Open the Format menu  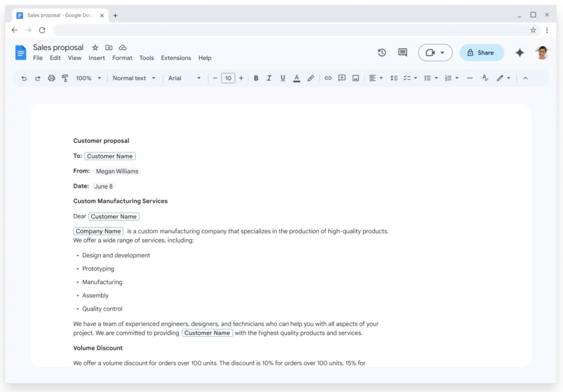[122, 58]
